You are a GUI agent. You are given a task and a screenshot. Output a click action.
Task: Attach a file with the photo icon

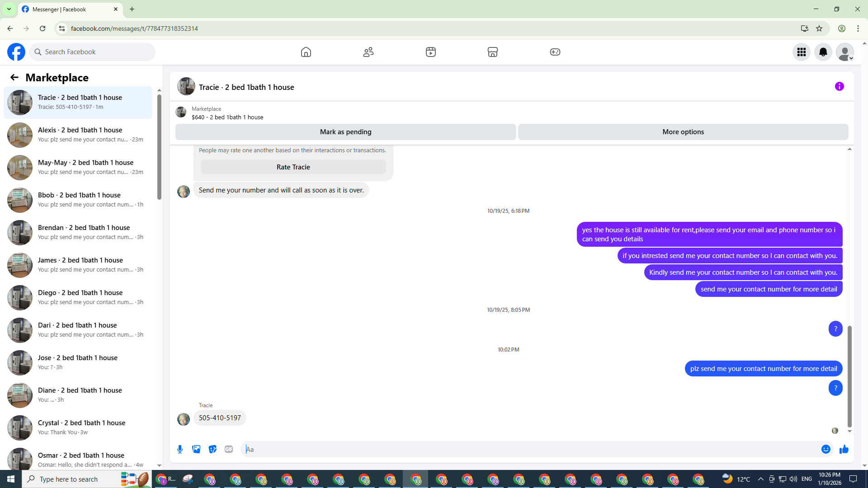pyautogui.click(x=196, y=449)
